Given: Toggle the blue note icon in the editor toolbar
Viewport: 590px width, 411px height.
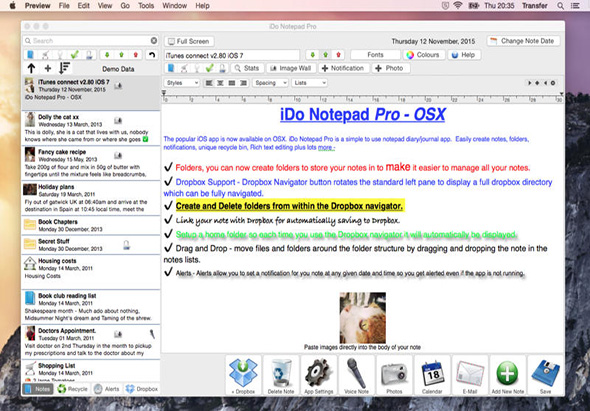Looking at the screenshot, I should pos(171,68).
